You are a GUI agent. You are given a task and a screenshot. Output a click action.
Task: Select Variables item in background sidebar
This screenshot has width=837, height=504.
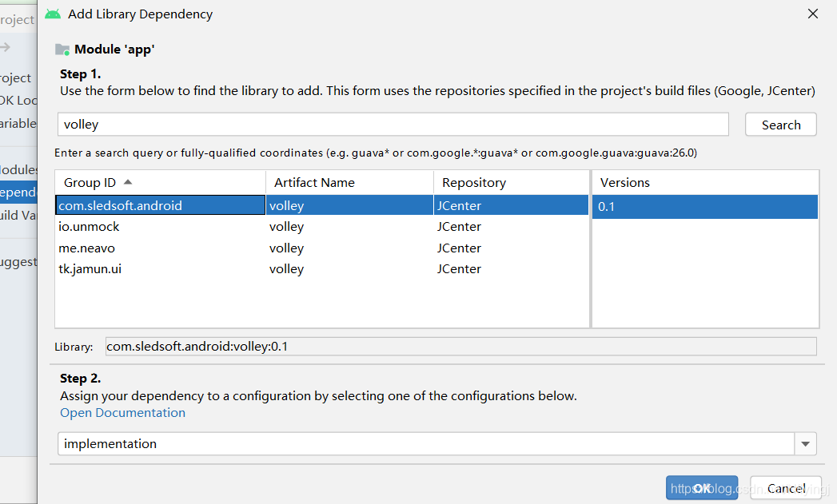pyautogui.click(x=18, y=123)
